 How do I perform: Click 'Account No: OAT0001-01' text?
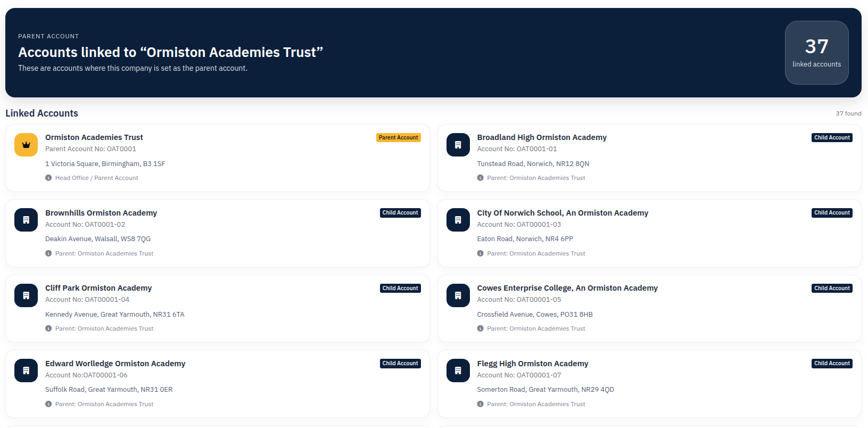tap(517, 149)
